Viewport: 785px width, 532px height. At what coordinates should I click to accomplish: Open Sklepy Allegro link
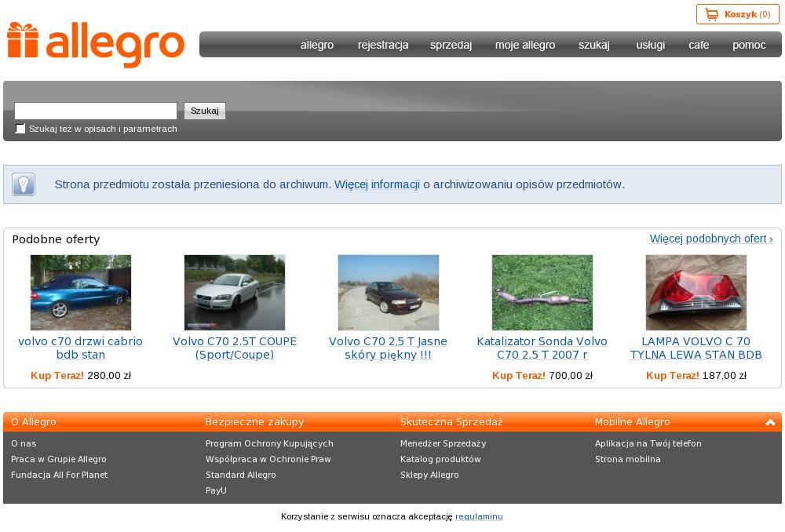[x=429, y=475]
